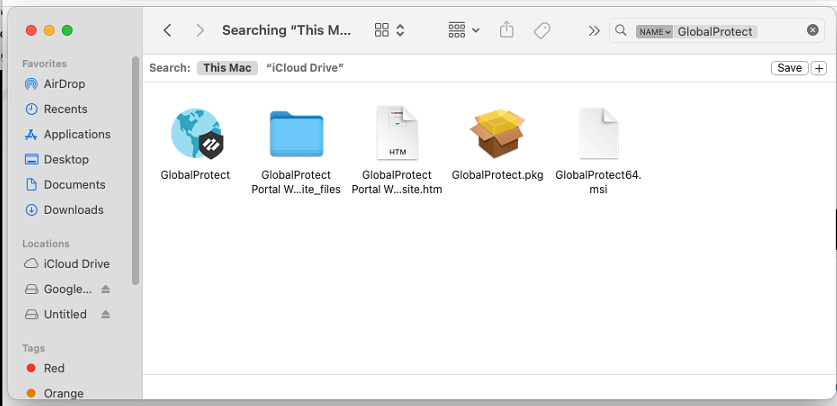Screen dimensions: 837x406
Task: Show more toolbar items double chevron
Action: coord(594,31)
